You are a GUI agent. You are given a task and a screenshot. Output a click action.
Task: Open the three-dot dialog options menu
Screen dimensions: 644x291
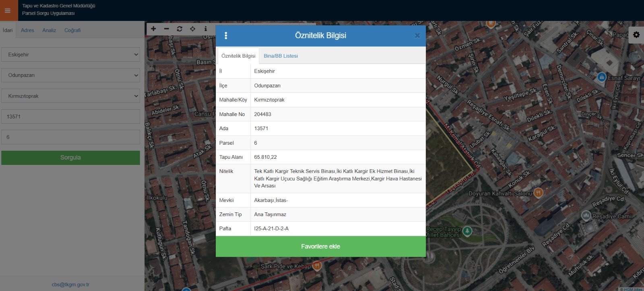click(x=226, y=35)
